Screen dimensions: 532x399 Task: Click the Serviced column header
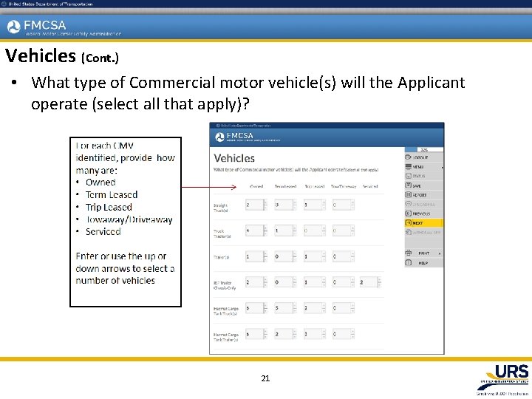tap(370, 186)
